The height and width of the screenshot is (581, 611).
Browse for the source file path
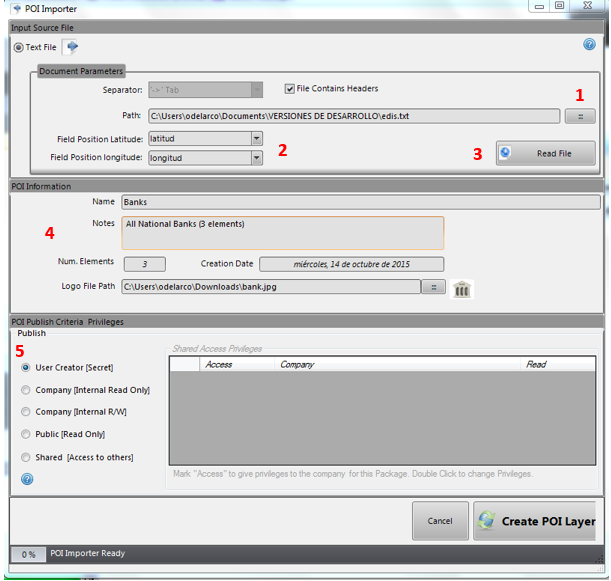tap(579, 116)
